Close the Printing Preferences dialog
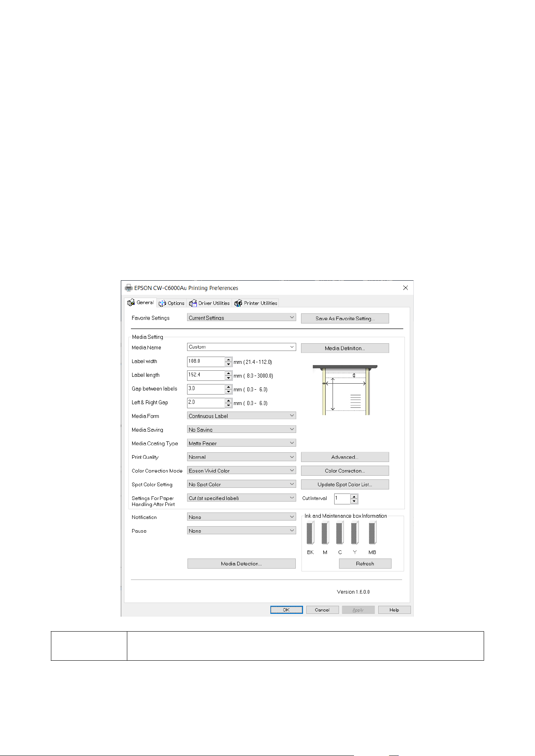535x756 pixels. tap(405, 288)
